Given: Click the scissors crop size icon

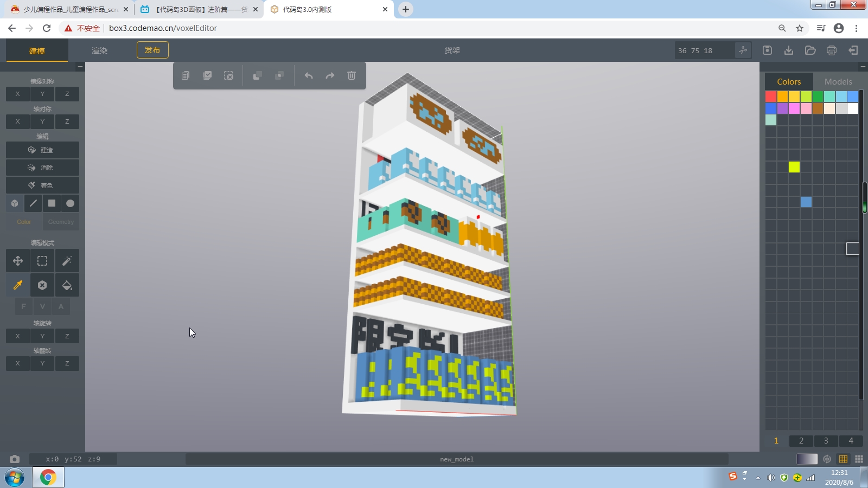Looking at the screenshot, I should click(x=743, y=50).
